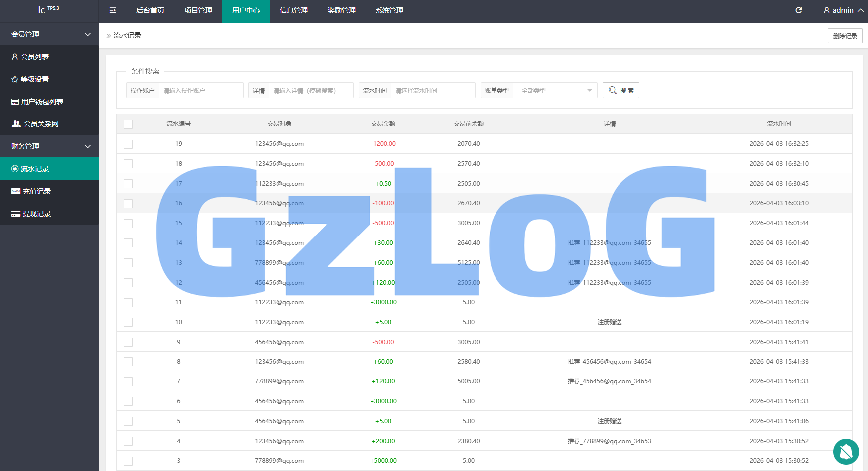This screenshot has width=868, height=471.
Task: Switch to the 项目管理 top menu
Action: click(198, 10)
